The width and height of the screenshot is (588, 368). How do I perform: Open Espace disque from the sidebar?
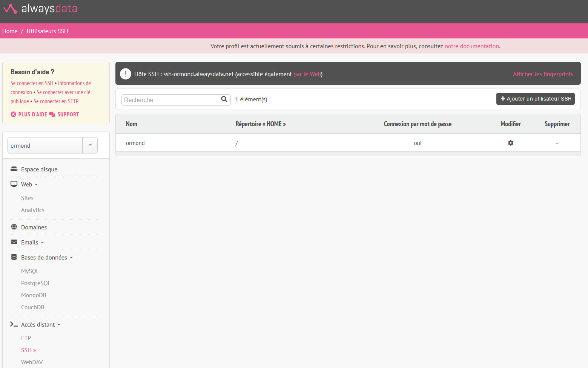tap(39, 169)
